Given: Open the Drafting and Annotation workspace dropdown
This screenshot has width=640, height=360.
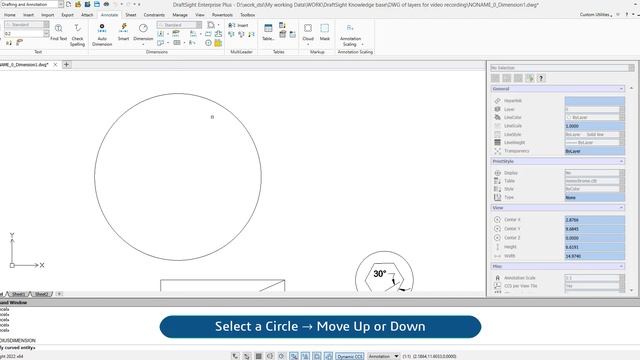Looking at the screenshot, I should tap(60, 4).
